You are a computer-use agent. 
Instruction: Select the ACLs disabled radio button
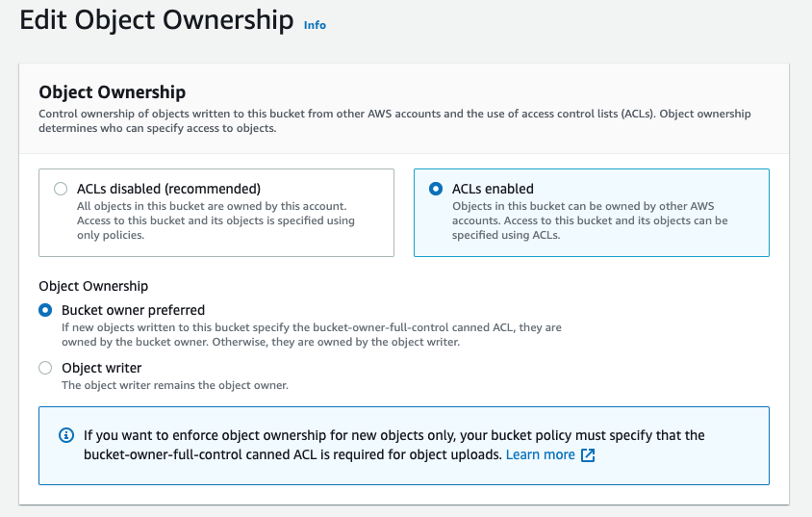pos(61,190)
